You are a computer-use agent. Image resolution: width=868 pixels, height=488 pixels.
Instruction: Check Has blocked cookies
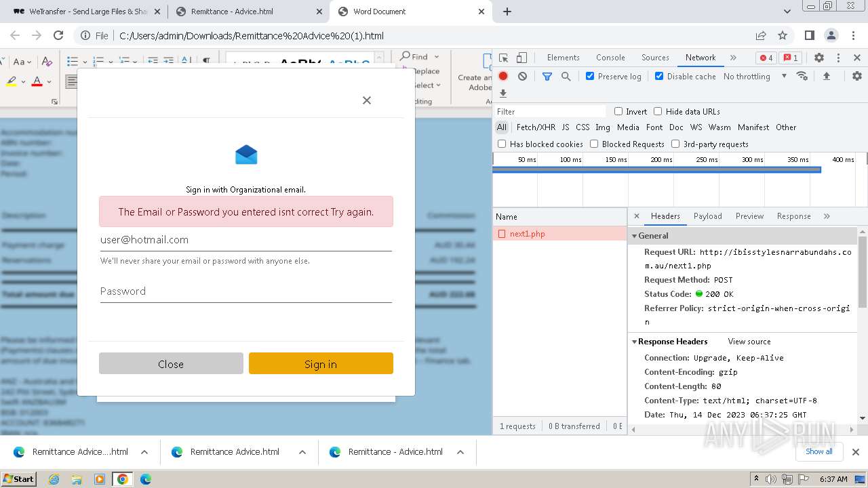point(502,144)
